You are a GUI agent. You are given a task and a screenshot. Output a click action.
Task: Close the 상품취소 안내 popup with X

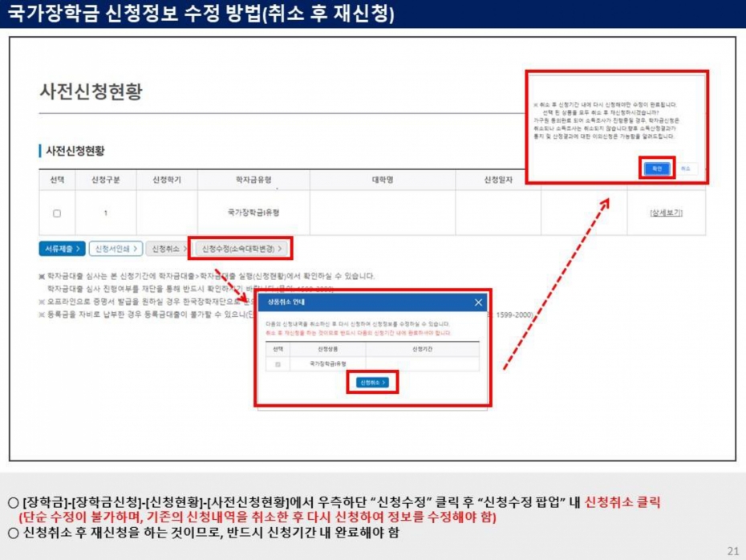478,302
